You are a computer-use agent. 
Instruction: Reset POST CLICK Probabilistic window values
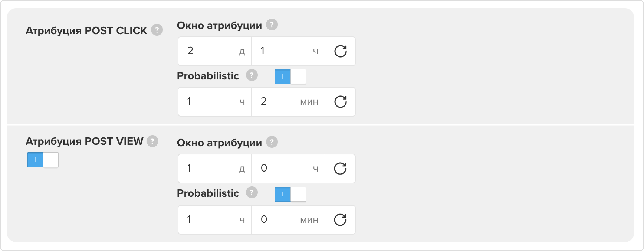click(340, 102)
